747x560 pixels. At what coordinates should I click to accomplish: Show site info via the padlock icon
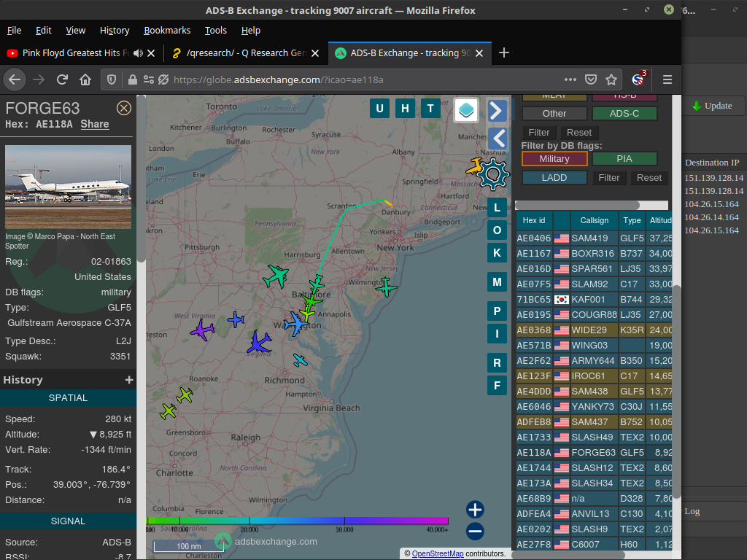pyautogui.click(x=133, y=79)
